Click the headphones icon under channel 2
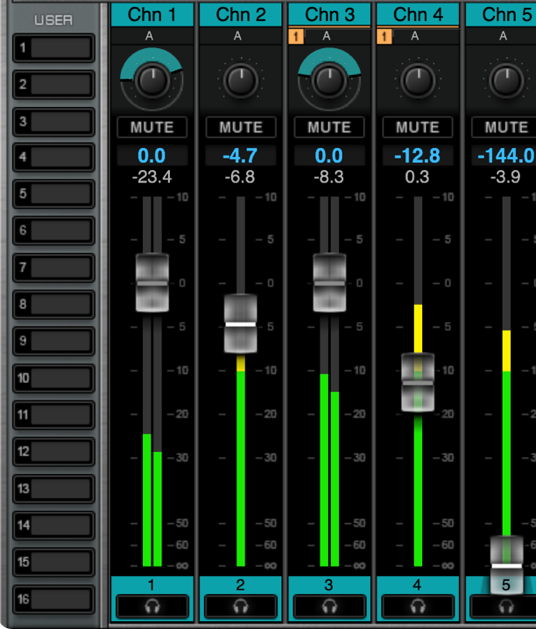 (x=241, y=606)
